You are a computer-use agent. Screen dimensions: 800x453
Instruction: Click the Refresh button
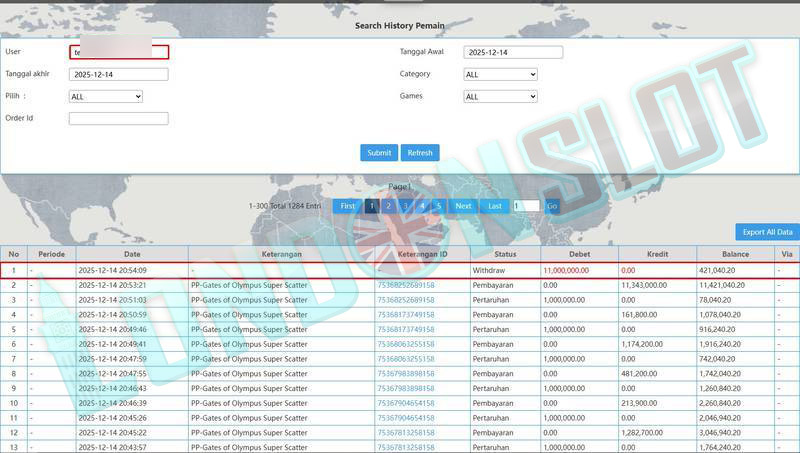[x=420, y=153]
